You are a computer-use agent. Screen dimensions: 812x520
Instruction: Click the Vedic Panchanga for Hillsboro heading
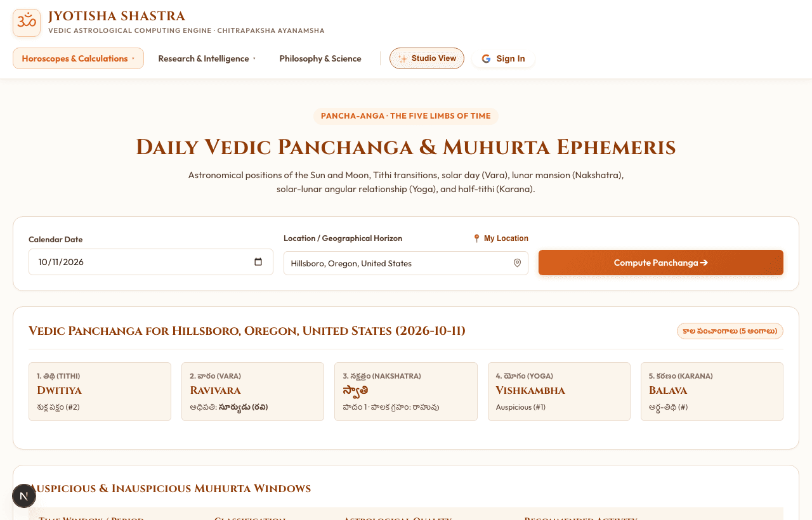point(247,331)
